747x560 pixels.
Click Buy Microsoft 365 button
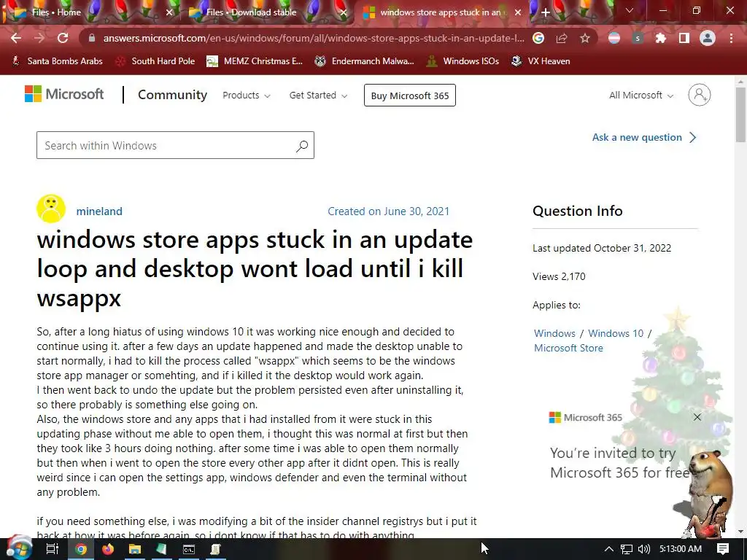[410, 96]
